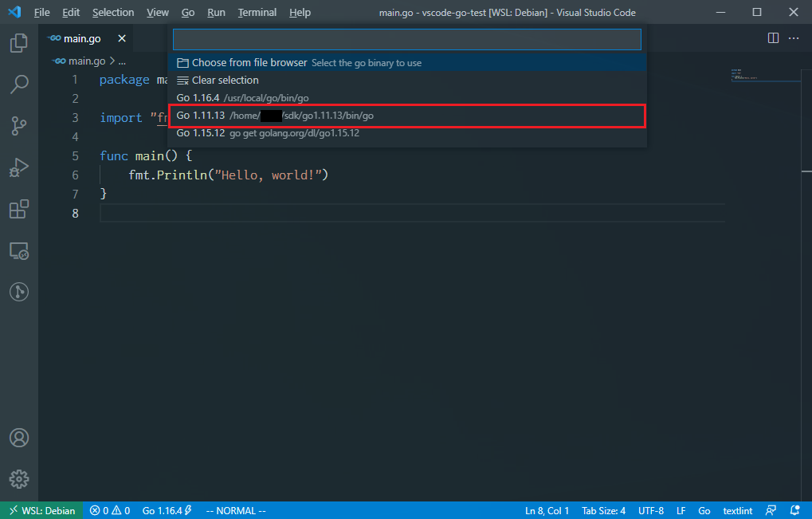Open the Accounts menu icon

[18, 437]
